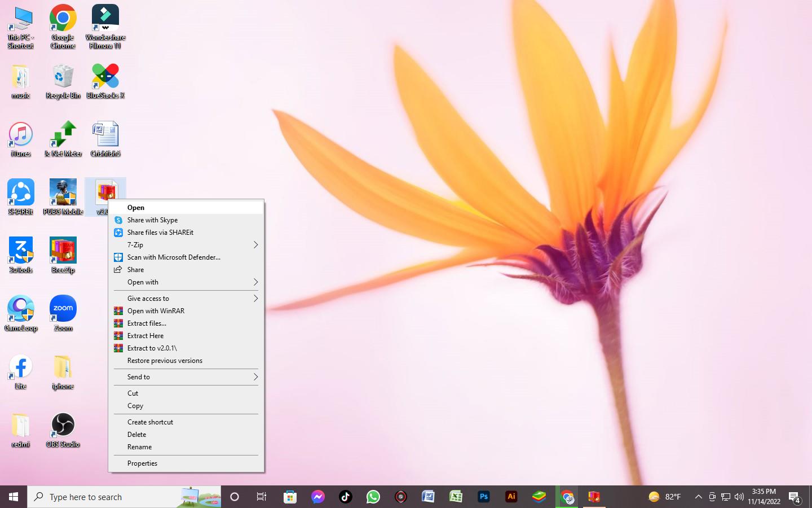Open WhatsApp from the taskbar
The height and width of the screenshot is (508, 812).
[x=373, y=497]
